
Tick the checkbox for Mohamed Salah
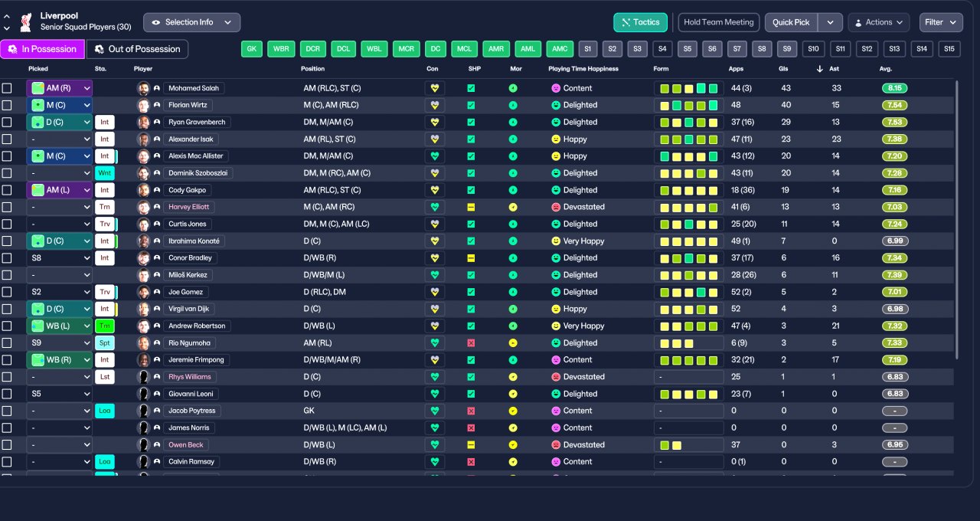tap(7, 88)
